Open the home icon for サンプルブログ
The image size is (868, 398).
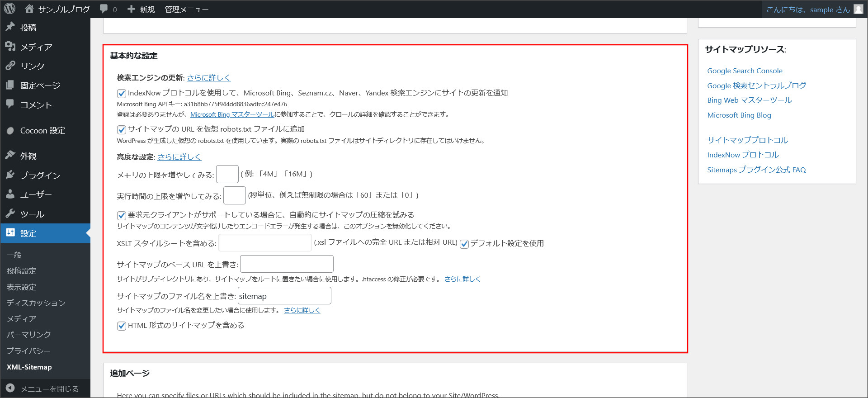29,9
